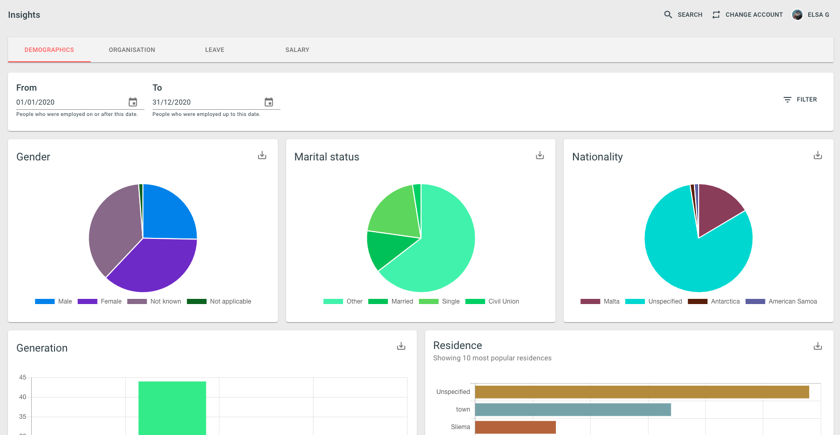
Task: Toggle the Other marital status swatch
Action: pyautogui.click(x=333, y=302)
